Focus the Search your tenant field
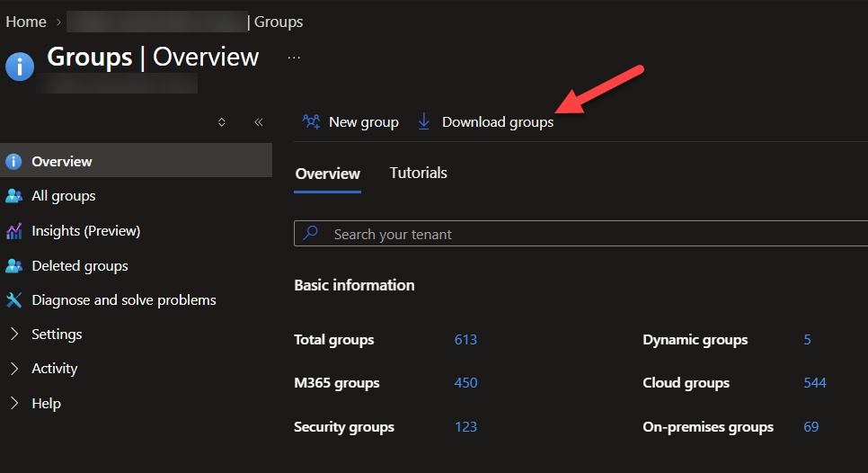868x473 pixels. click(x=580, y=233)
